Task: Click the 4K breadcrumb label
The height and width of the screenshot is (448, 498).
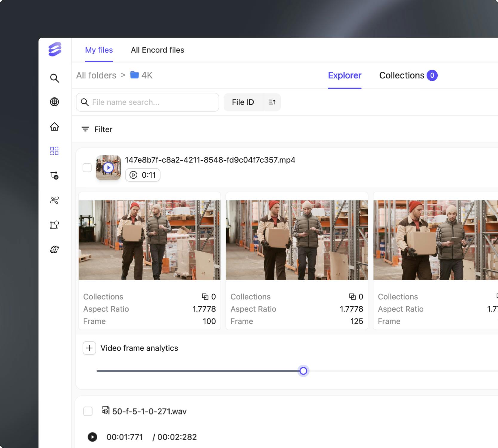Action: (x=147, y=75)
